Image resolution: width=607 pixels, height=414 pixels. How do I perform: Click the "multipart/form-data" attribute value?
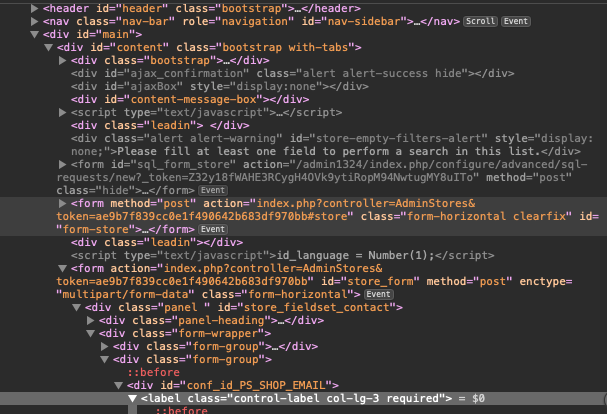[125, 294]
